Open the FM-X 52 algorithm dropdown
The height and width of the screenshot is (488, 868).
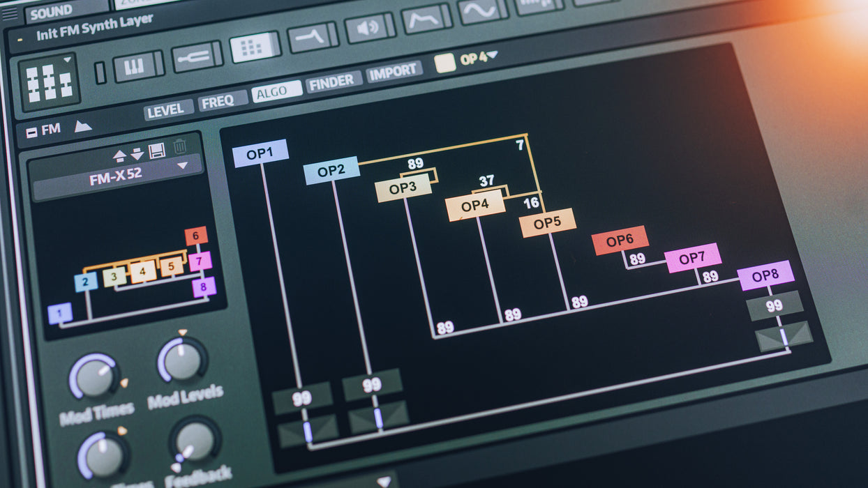pyautogui.click(x=182, y=166)
